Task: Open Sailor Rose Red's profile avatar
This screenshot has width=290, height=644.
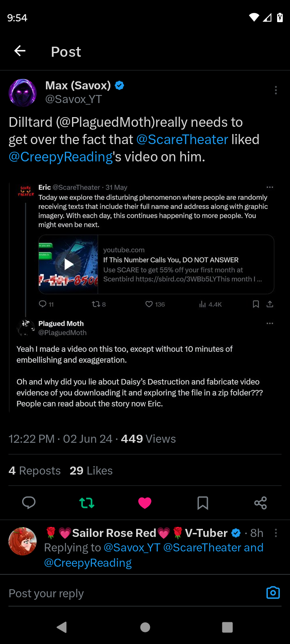Action: pyautogui.click(x=23, y=541)
